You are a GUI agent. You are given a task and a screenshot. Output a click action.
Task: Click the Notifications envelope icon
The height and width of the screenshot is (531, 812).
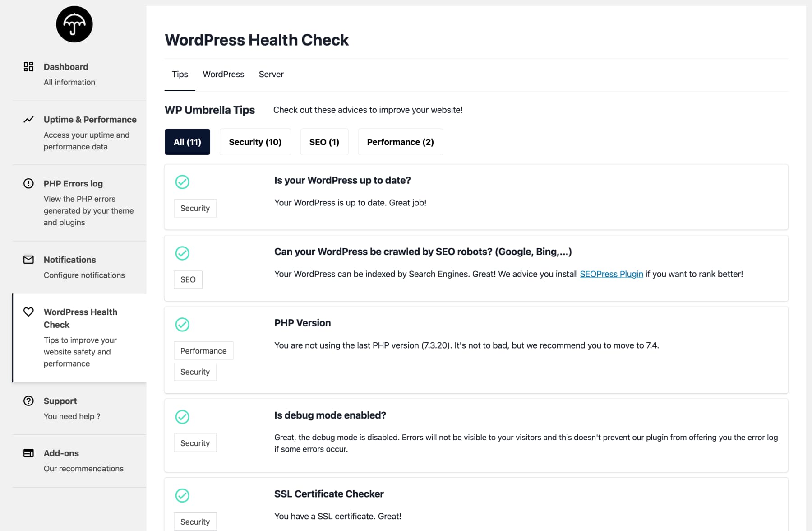coord(28,260)
